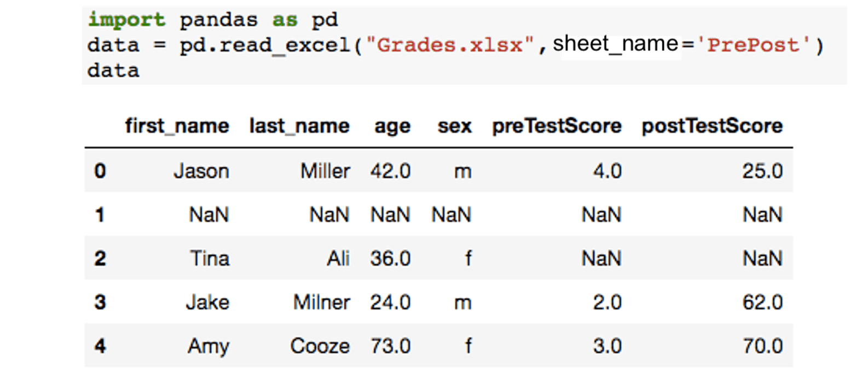The width and height of the screenshot is (868, 385).
Task: Select the 'Ali' last name cell
Action: [338, 258]
